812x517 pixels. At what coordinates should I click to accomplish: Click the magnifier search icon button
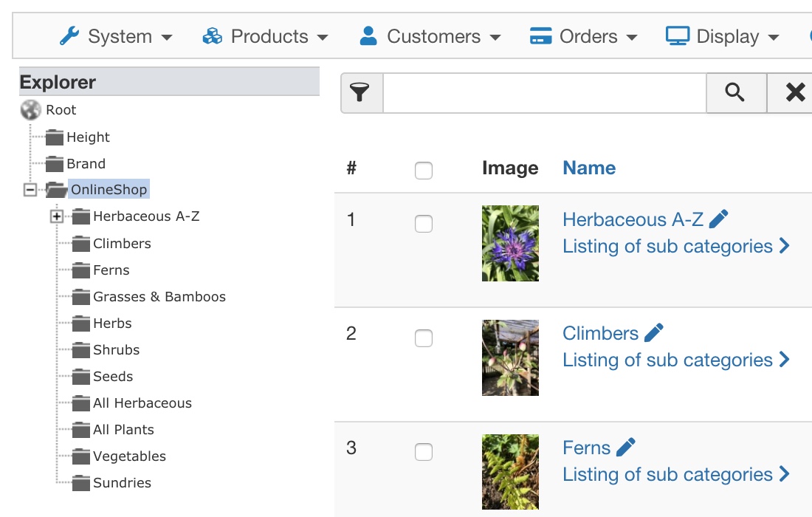pos(735,92)
